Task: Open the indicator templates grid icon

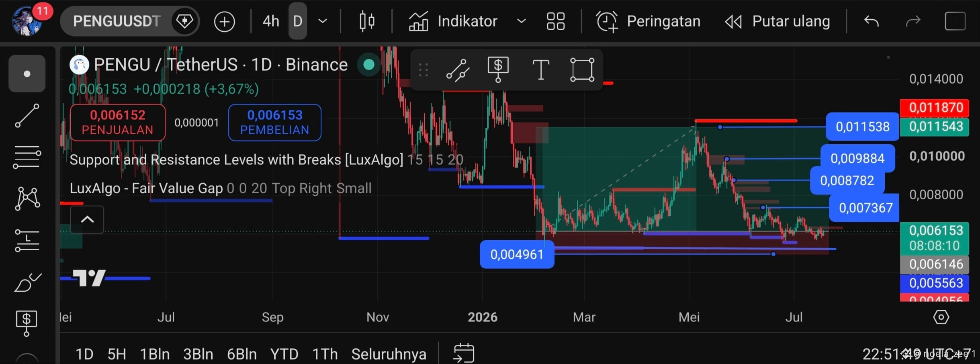Action: 556,21
